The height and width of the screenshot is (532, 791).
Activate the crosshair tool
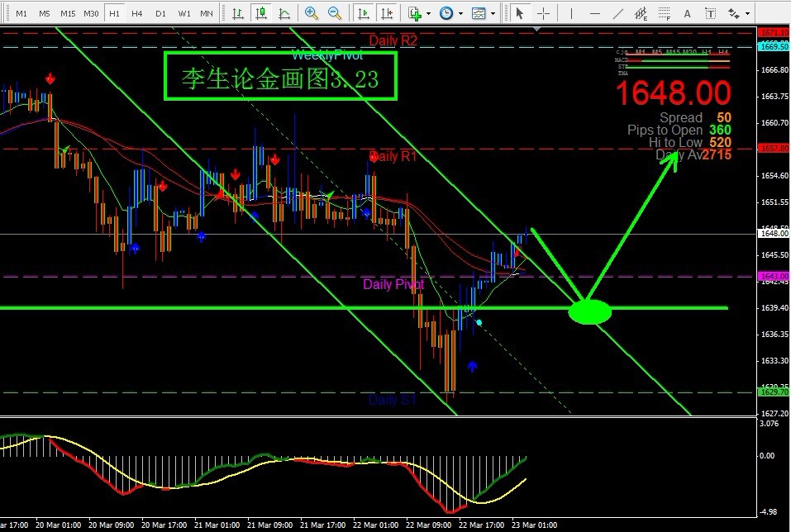pyautogui.click(x=543, y=13)
